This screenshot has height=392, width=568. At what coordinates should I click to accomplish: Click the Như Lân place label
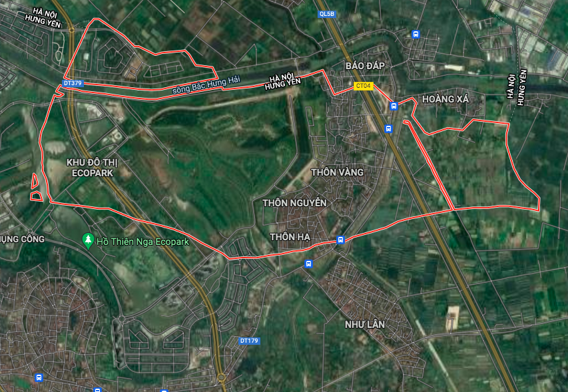(365, 325)
